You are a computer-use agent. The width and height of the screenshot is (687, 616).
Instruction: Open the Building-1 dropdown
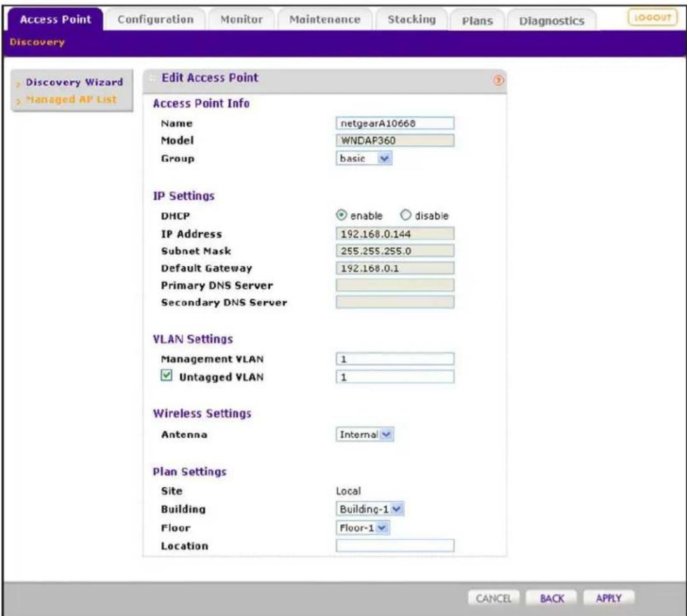click(370, 509)
